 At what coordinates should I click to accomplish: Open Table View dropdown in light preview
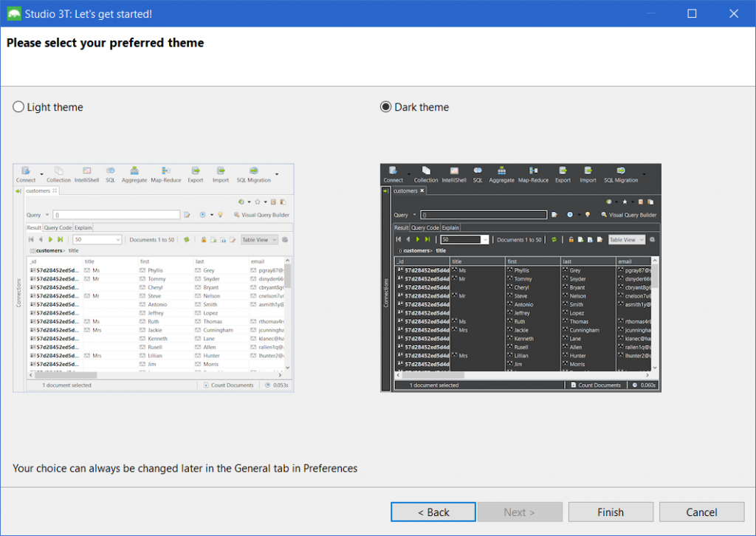point(259,239)
